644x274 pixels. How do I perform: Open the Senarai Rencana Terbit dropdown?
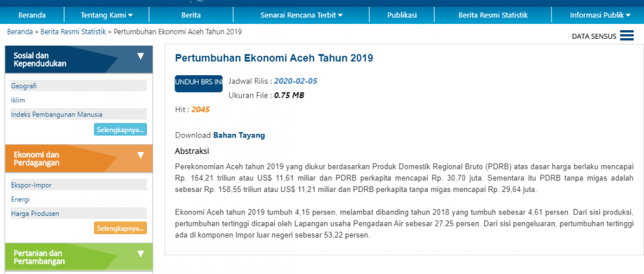click(301, 15)
